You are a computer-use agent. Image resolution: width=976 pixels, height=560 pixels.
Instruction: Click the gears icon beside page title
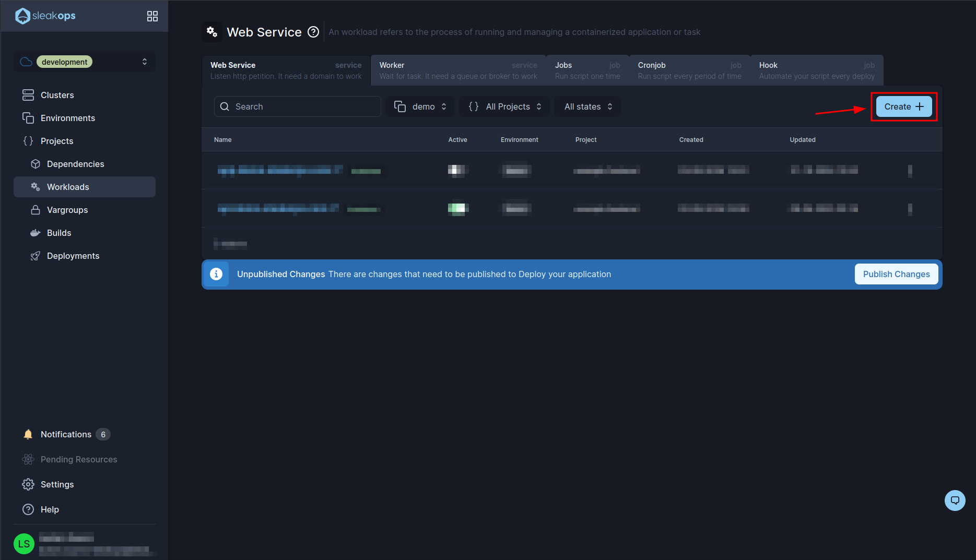pyautogui.click(x=212, y=32)
